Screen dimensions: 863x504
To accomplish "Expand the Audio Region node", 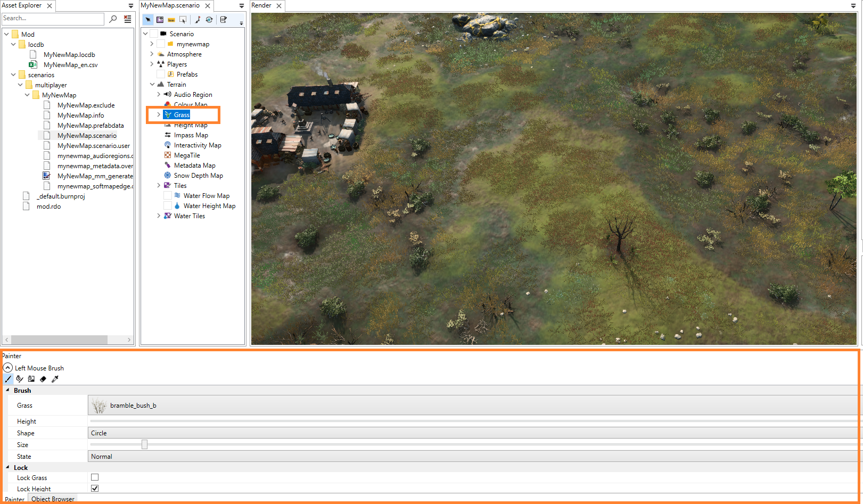I will [x=159, y=94].
